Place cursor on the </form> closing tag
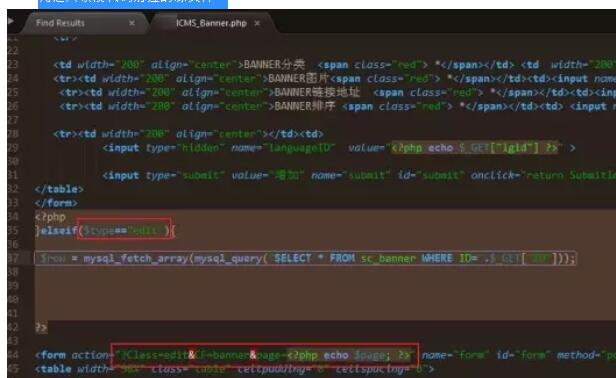 point(56,203)
